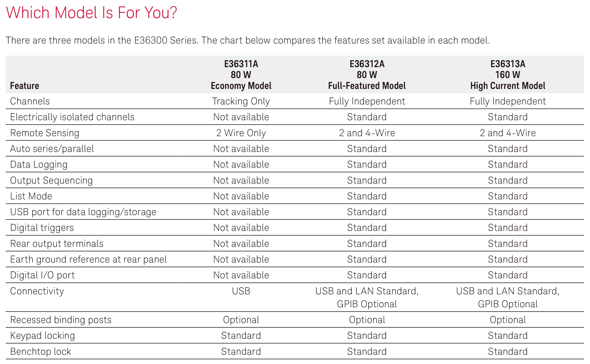
Task: Click the 'Data Logging' feature label
Action: point(39,165)
